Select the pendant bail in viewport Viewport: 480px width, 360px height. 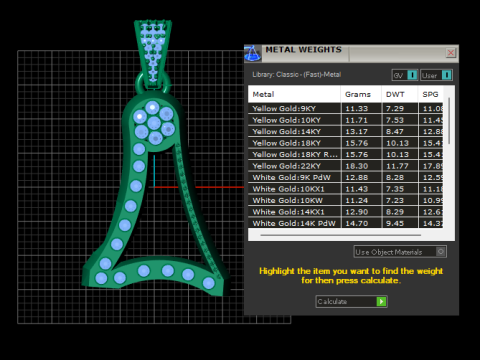[153, 55]
